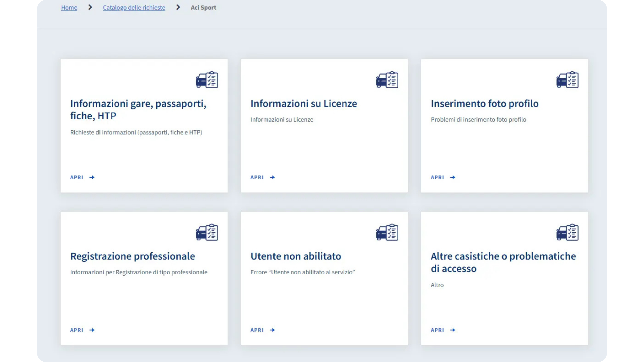Click the arrow icon beside APRI under Registrazione professionale
644x362 pixels.
pyautogui.click(x=92, y=330)
